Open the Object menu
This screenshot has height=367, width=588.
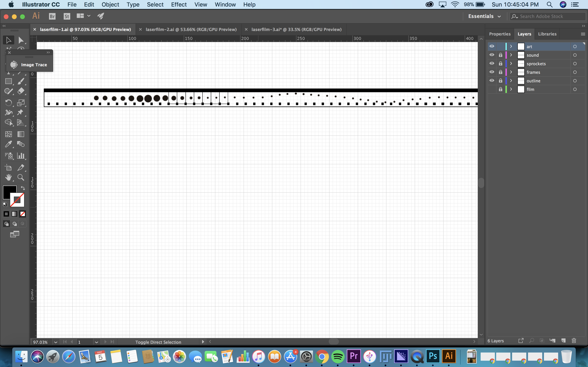pos(110,4)
